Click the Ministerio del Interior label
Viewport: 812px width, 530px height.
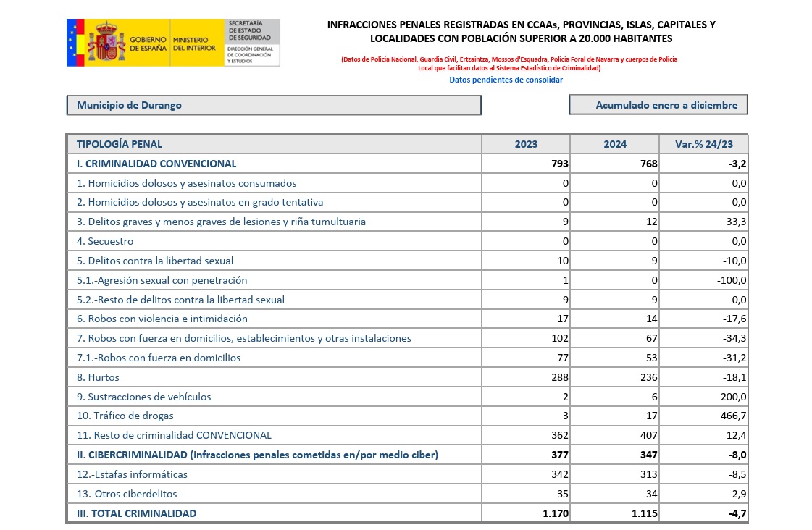pos(194,43)
